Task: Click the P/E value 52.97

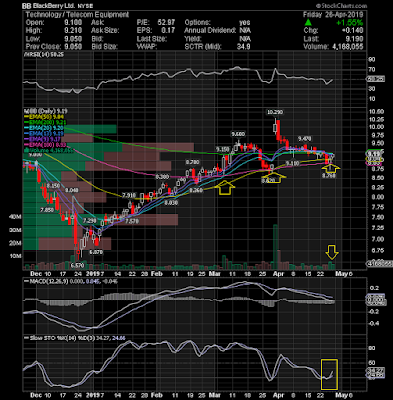Action: 166,23
